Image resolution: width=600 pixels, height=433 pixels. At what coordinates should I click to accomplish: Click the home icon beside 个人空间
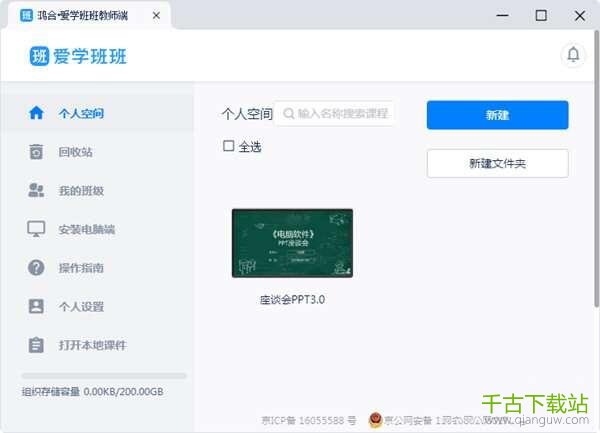[x=36, y=113]
